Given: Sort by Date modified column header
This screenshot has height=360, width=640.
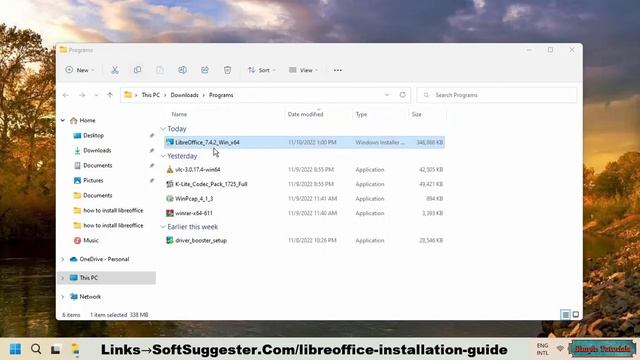Looking at the screenshot, I should 305,114.
